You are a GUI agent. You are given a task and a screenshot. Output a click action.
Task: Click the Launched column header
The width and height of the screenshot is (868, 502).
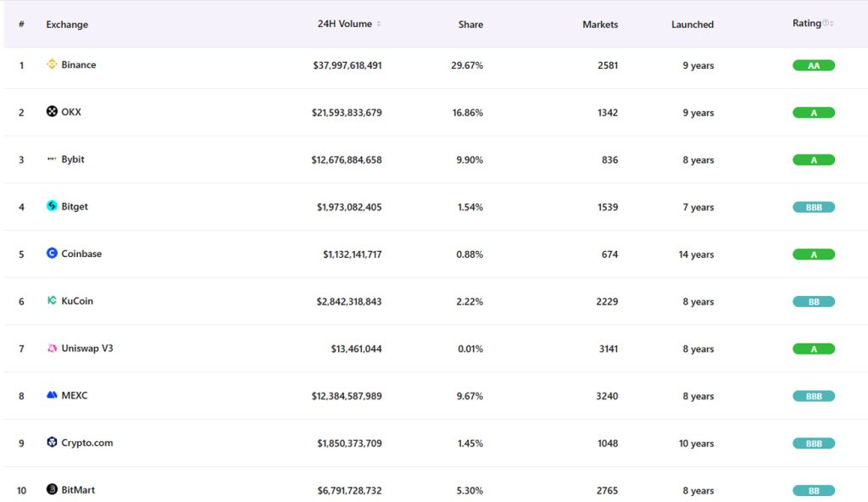tap(693, 25)
